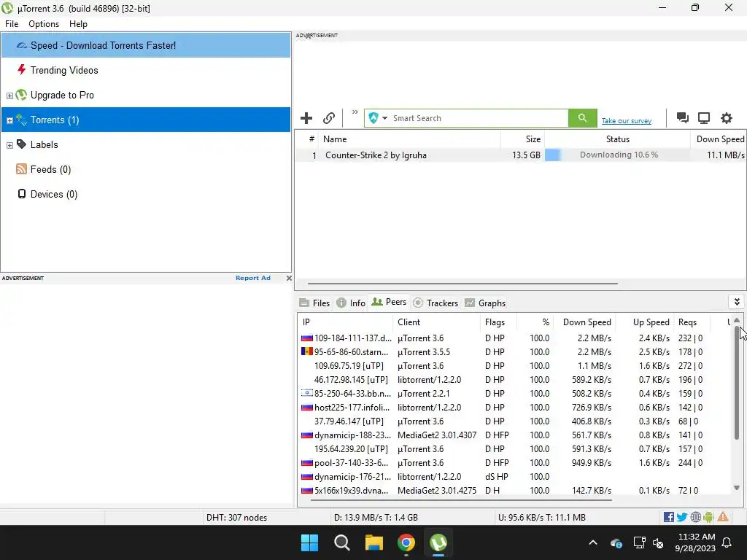Collapse the detail pane with double chevron
This screenshot has height=560, width=747.
pos(737,302)
